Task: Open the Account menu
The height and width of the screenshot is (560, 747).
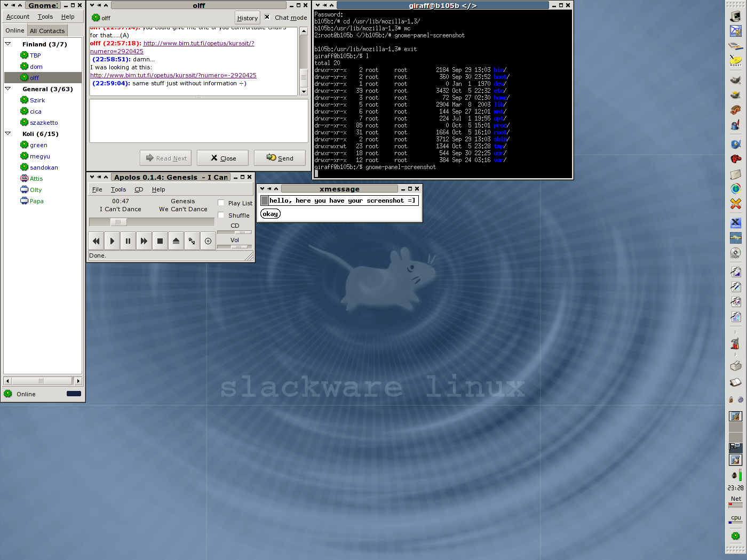Action: (x=18, y=17)
